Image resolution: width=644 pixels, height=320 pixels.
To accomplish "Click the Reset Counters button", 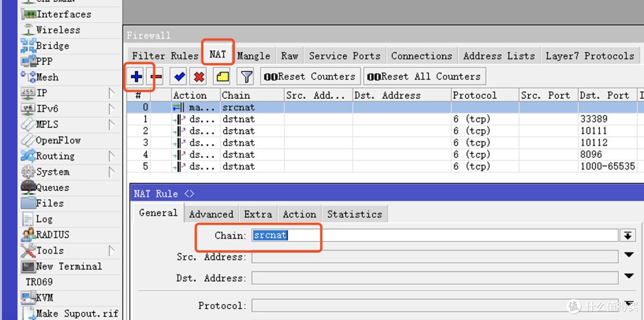I will 310,76.
